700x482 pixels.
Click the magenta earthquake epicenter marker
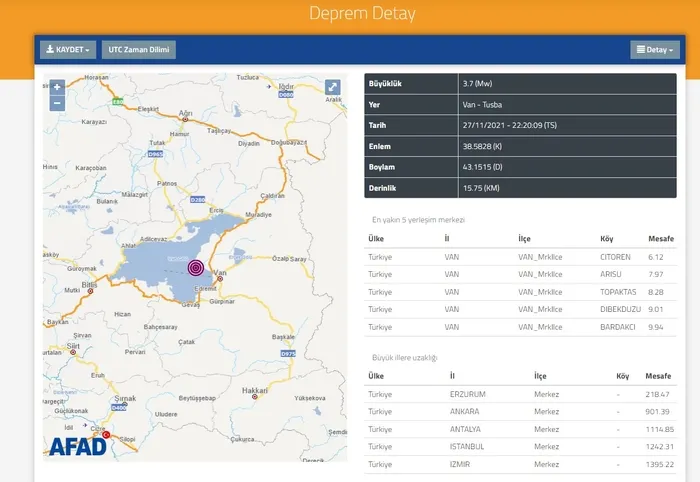click(x=196, y=268)
